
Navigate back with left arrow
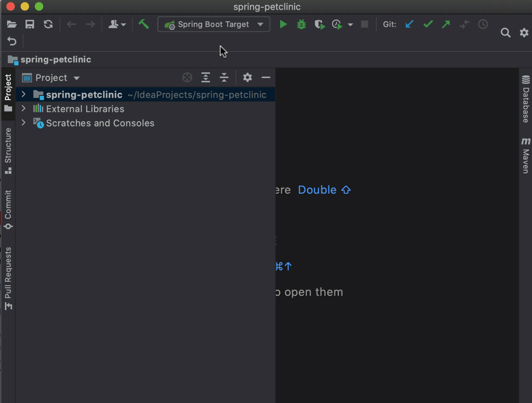coord(71,25)
